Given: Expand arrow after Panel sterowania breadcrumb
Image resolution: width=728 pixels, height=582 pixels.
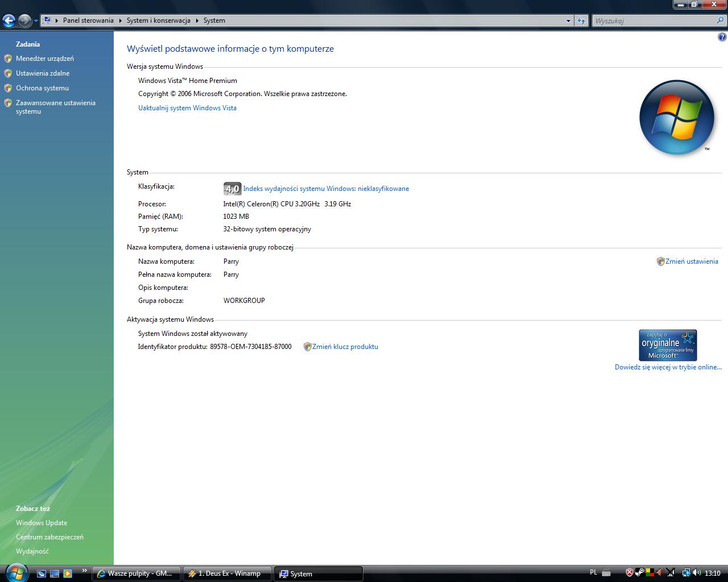Looking at the screenshot, I should click(x=120, y=20).
